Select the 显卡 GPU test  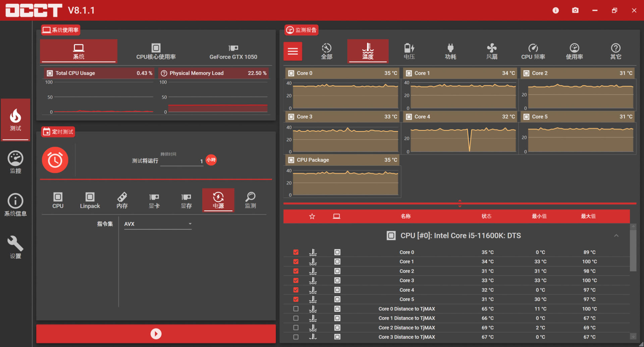(154, 200)
